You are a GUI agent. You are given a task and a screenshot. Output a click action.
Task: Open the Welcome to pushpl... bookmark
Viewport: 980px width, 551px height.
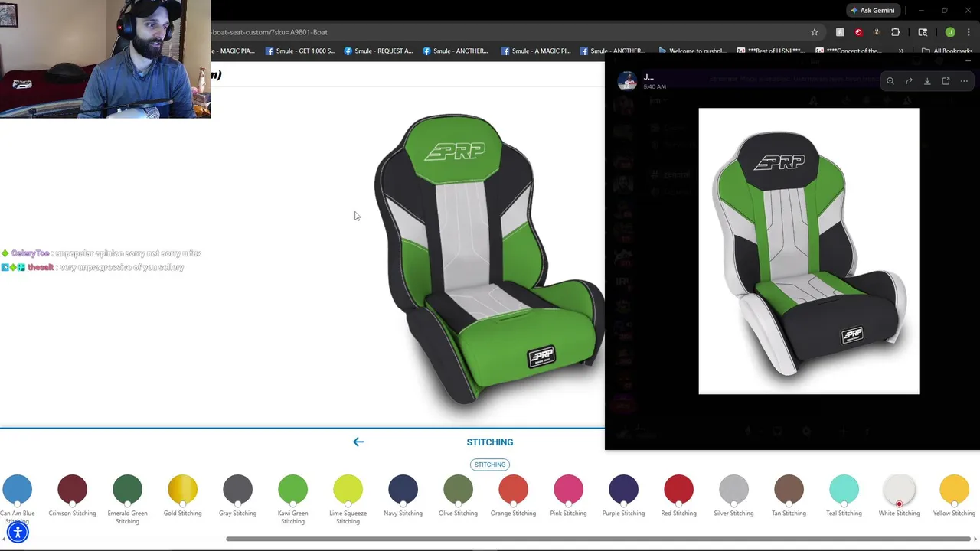[691, 51]
